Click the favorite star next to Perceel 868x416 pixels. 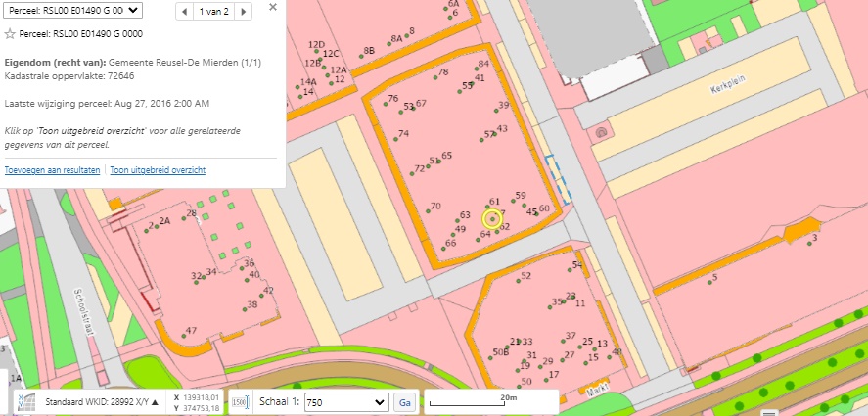point(10,34)
